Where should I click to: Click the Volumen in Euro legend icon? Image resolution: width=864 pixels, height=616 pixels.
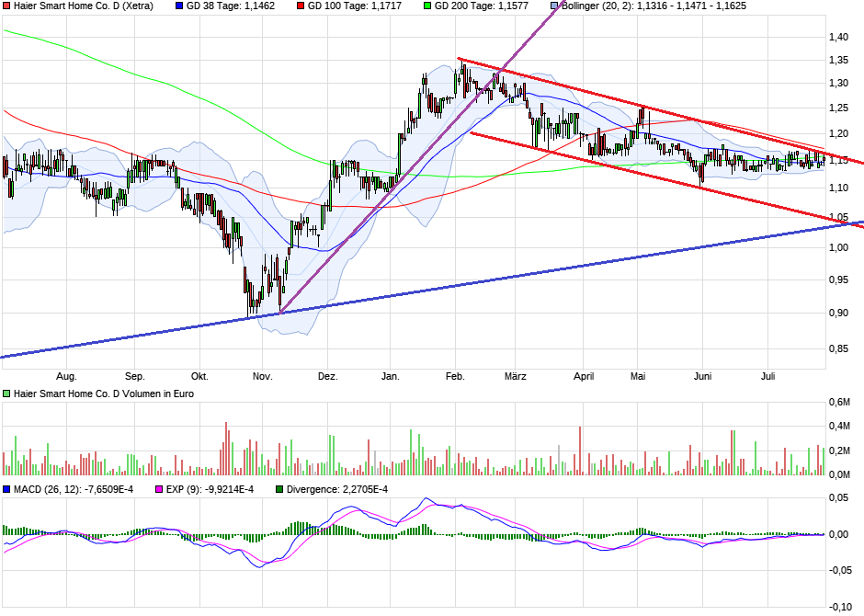(6, 394)
